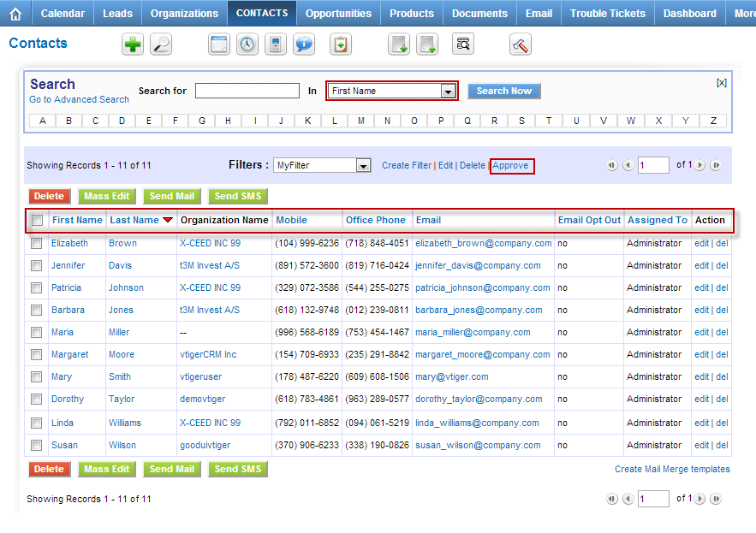Tick the checkbox for Elizabeth Brown
756x533 pixels.
click(x=37, y=243)
